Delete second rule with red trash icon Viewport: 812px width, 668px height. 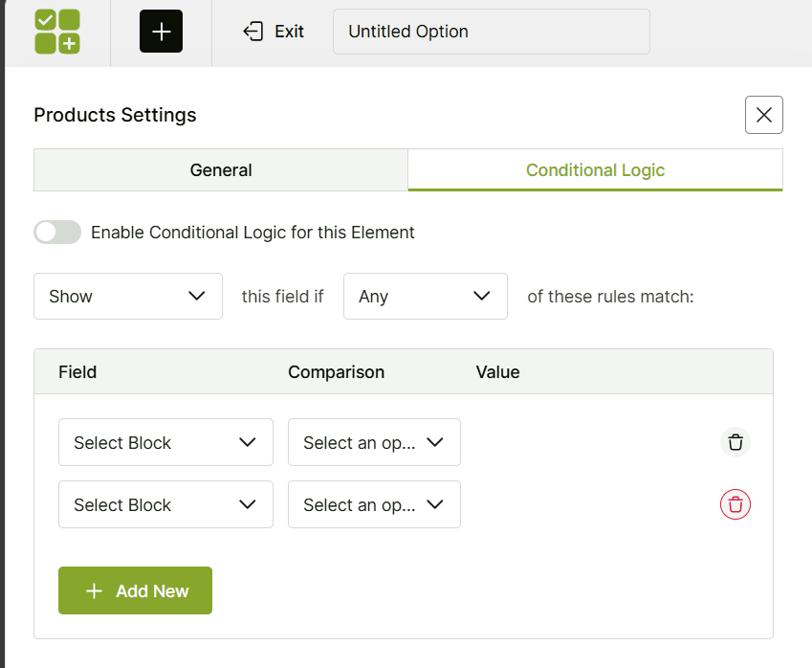point(735,504)
